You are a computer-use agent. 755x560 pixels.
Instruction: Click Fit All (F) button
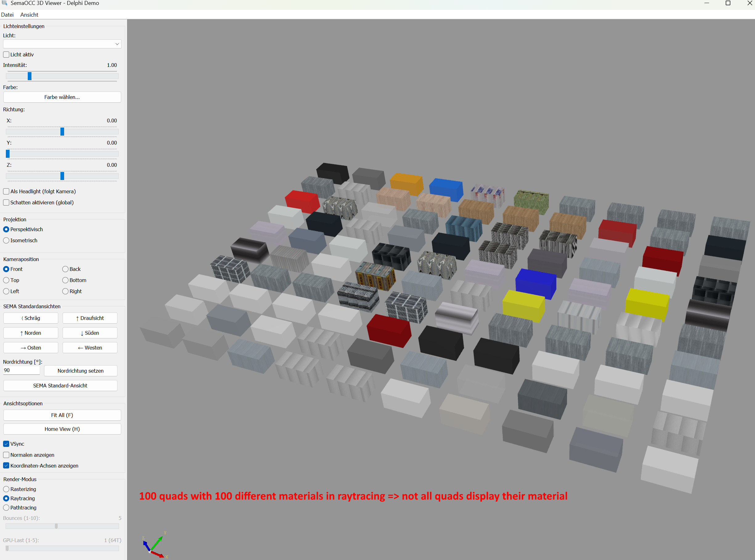pos(62,415)
